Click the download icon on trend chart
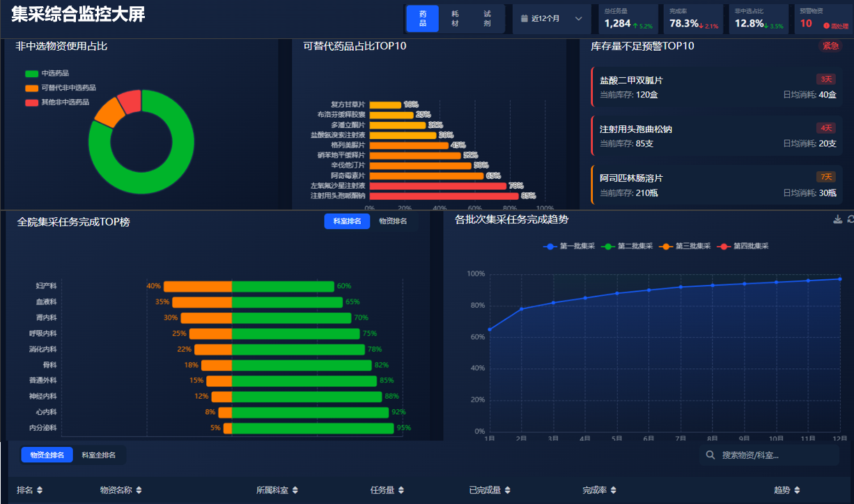Viewport: 854px width, 504px height. coord(837,220)
